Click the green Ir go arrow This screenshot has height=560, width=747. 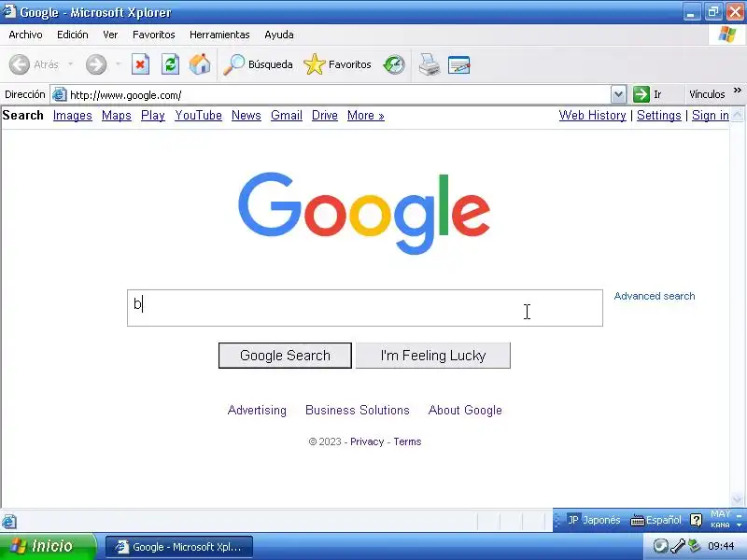(x=641, y=94)
